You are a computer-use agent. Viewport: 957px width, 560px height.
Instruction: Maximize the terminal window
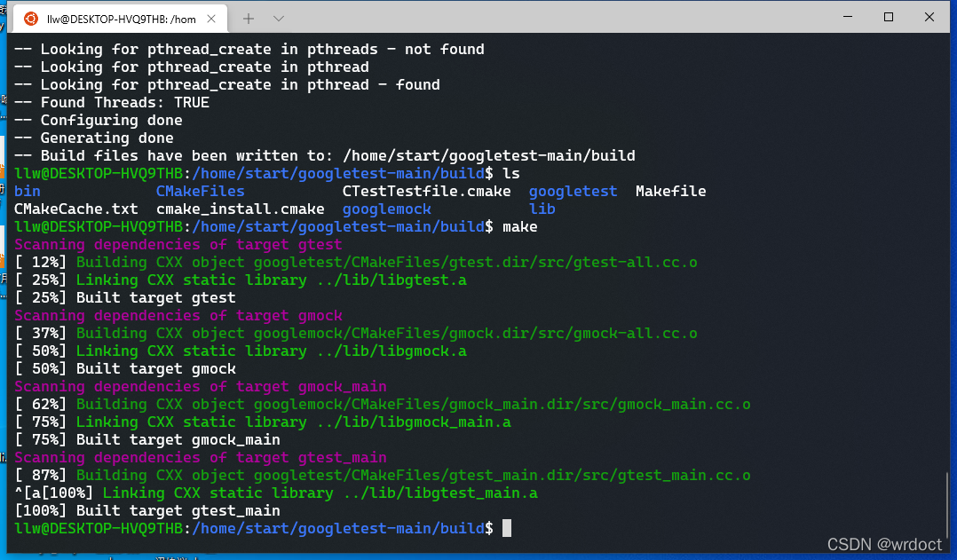point(889,17)
